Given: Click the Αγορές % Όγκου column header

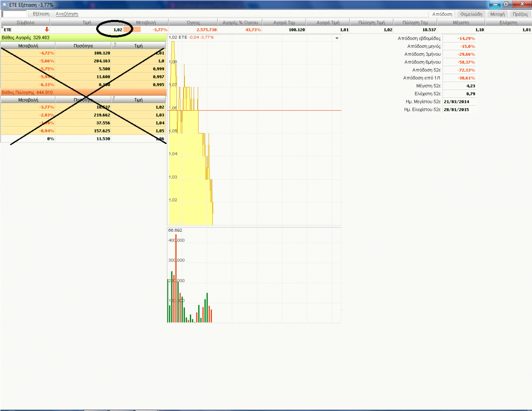Looking at the screenshot, I should point(240,22).
